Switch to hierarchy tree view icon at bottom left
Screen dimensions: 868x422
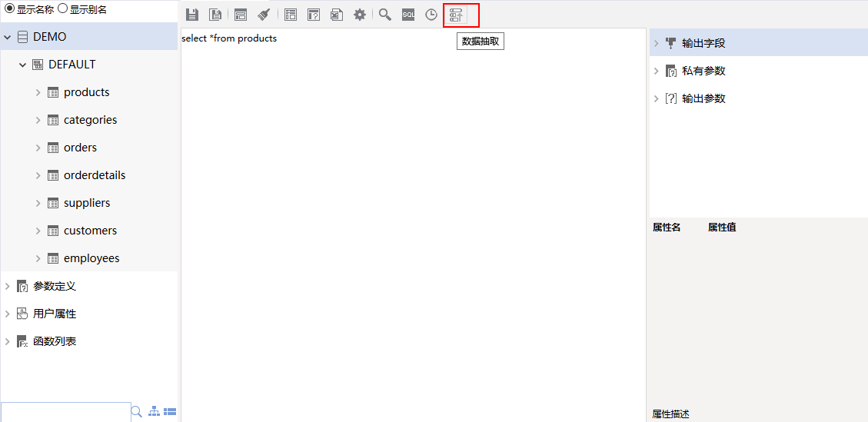(155, 411)
